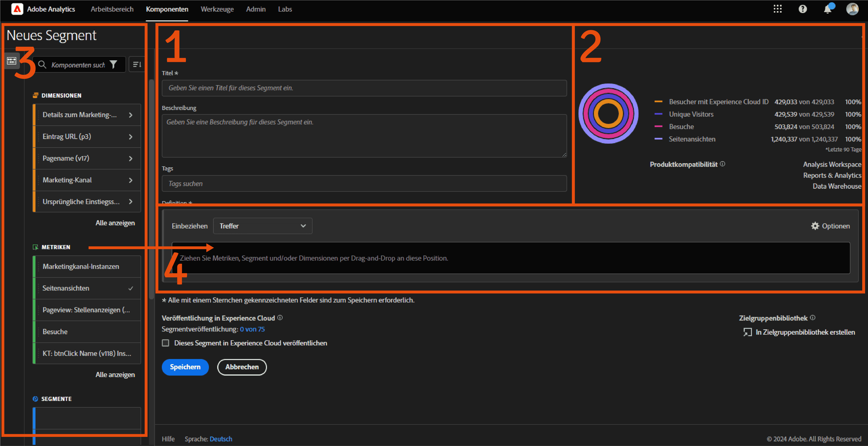The width and height of the screenshot is (868, 446).
Task: Open info icon next to Zielgruppenbibliothek
Action: click(813, 318)
